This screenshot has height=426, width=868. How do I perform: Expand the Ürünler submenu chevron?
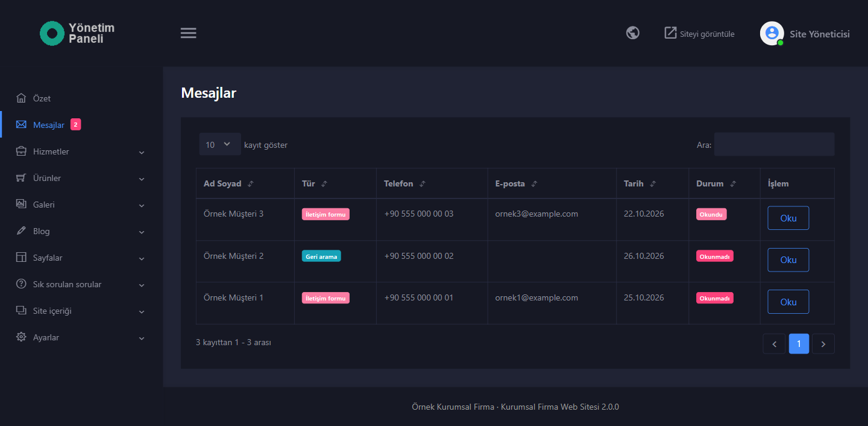pos(142,179)
